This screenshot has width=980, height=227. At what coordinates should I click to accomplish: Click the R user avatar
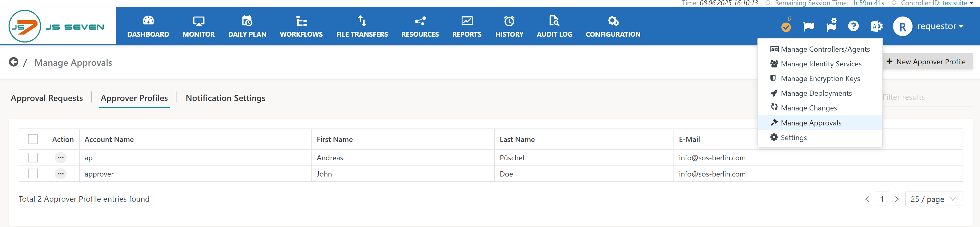coord(902,26)
